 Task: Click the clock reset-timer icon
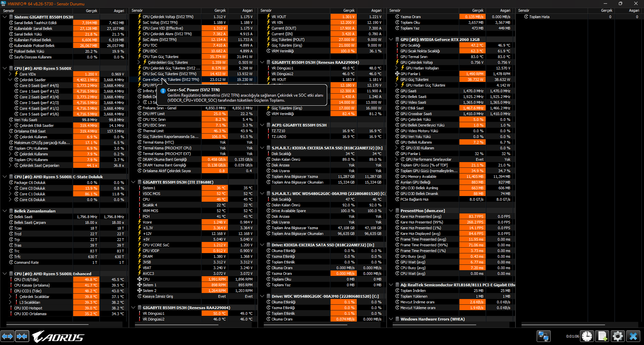point(587,336)
